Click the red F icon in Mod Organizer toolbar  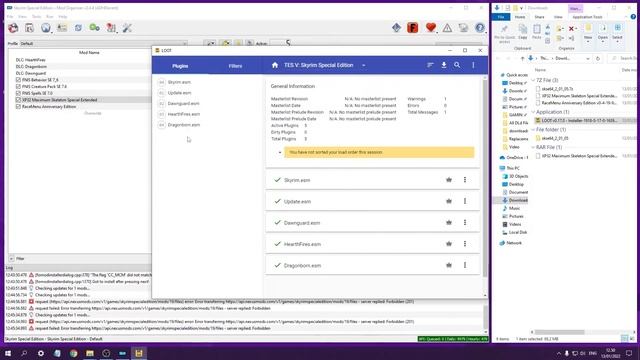coord(413,28)
